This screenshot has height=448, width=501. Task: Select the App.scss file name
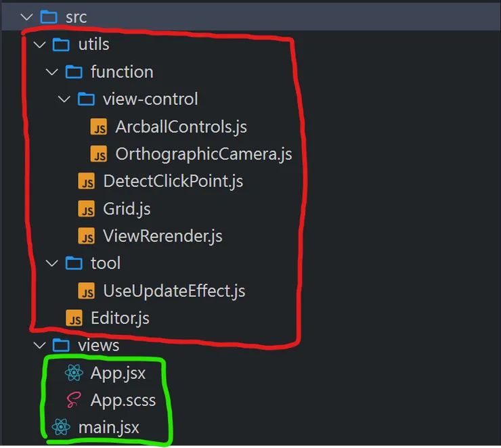[123, 400]
